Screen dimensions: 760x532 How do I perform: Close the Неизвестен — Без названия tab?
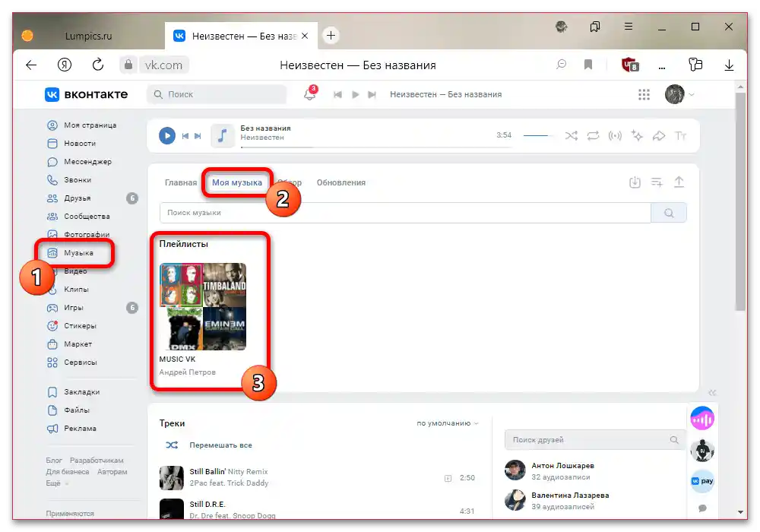pos(305,36)
